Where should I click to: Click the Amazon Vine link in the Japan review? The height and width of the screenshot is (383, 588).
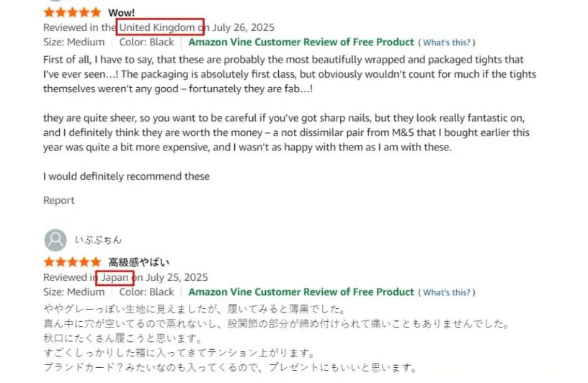[x=301, y=292]
